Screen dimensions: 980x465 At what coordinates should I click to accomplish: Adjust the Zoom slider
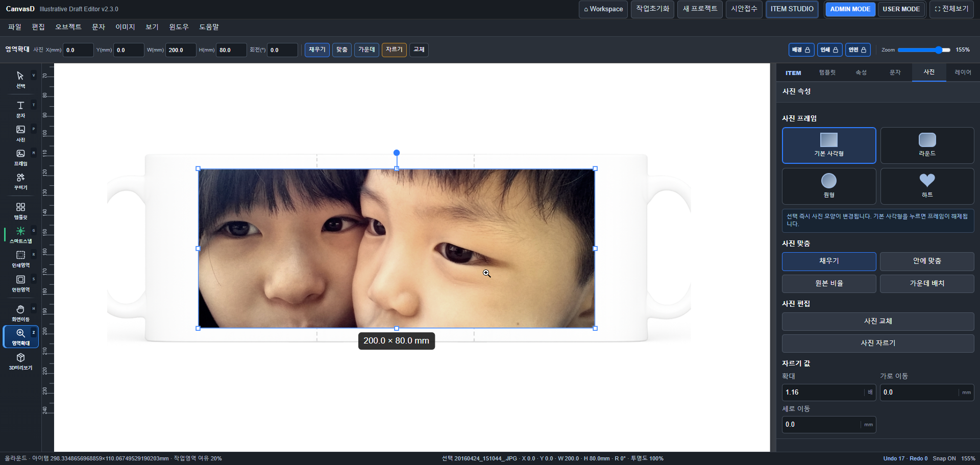[924, 50]
